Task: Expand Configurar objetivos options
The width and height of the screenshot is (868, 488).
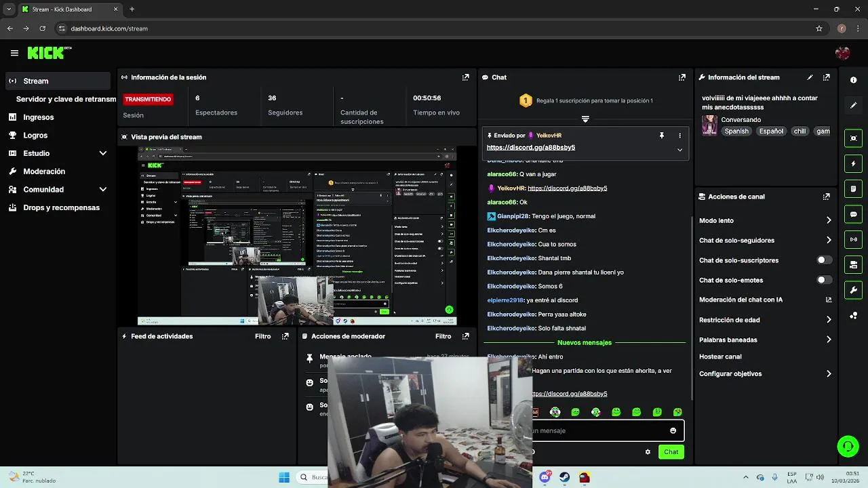Action: click(x=829, y=373)
